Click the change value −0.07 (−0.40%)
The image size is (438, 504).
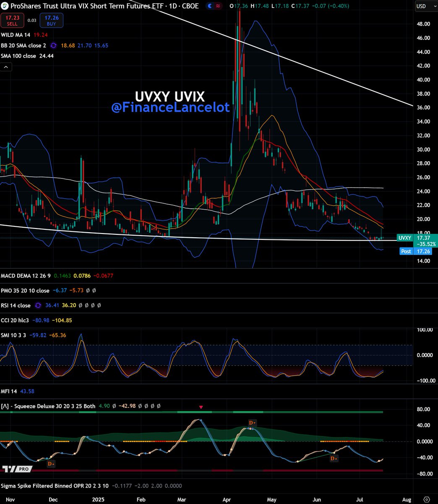click(x=331, y=6)
